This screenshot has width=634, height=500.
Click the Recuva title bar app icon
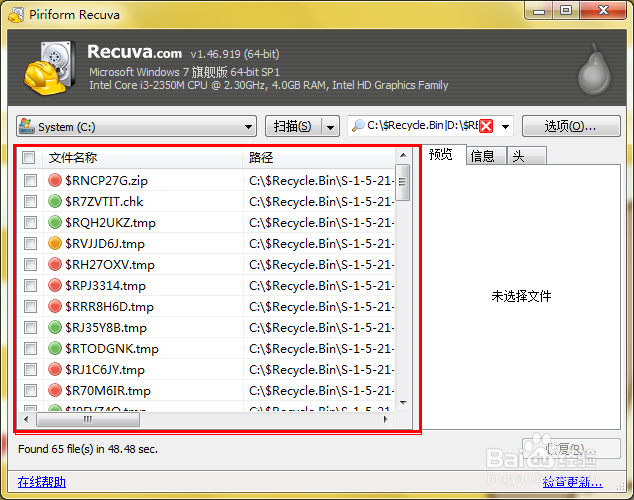point(16,15)
